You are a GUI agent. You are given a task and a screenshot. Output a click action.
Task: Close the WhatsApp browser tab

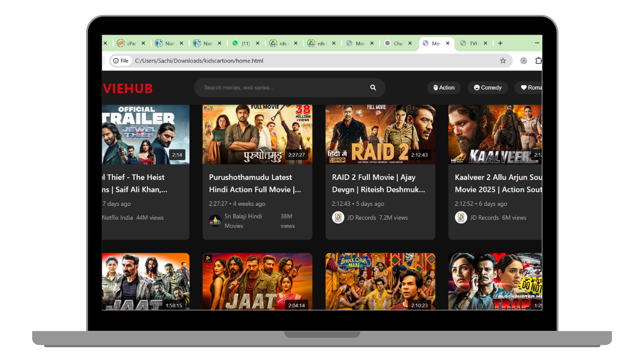tap(258, 44)
